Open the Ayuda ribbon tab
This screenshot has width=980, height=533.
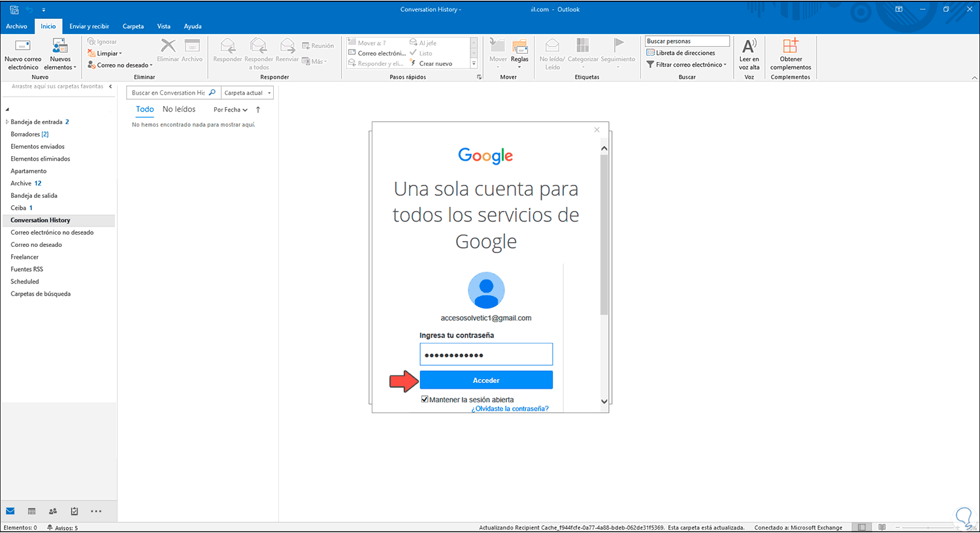[x=193, y=26]
